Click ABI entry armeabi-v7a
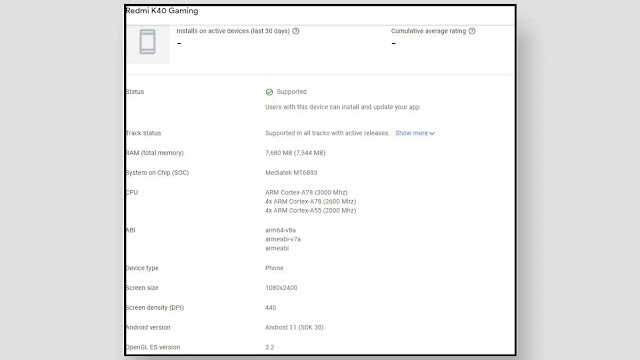Screen dimensions: 640x360 tap(283, 239)
